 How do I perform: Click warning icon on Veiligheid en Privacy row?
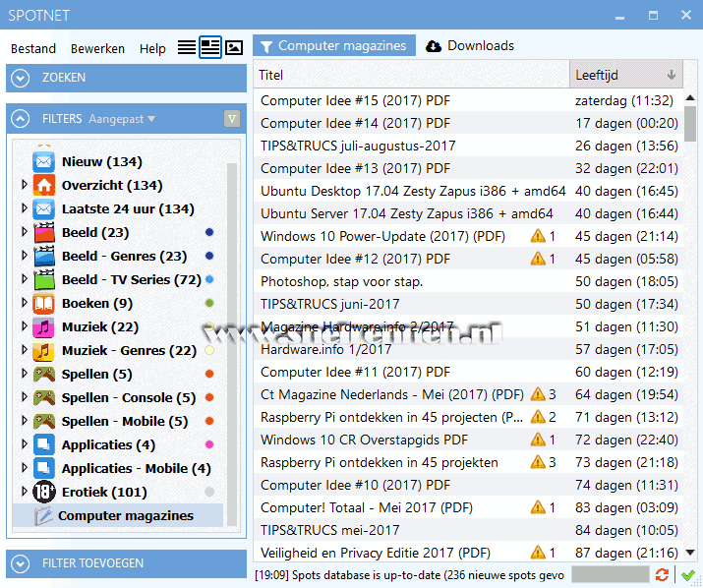(538, 553)
